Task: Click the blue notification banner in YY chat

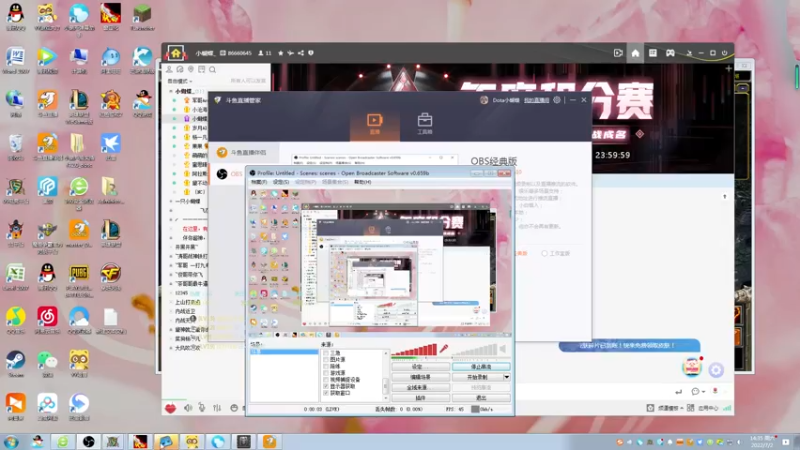Action: click(629, 345)
